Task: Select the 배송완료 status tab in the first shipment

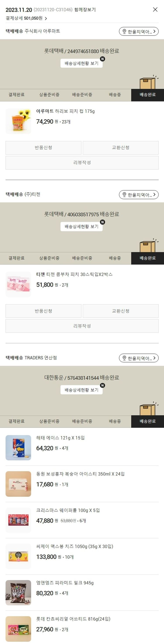Action: 147,95
